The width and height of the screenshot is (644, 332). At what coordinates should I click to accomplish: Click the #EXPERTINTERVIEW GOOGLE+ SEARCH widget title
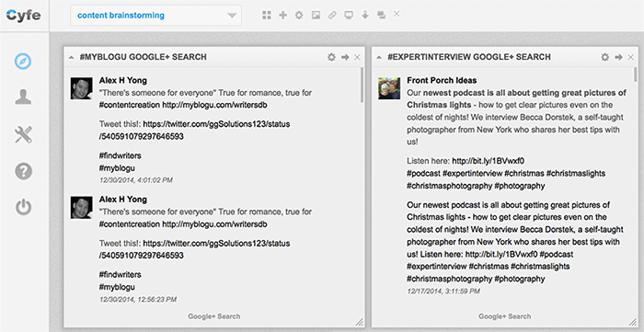click(469, 57)
